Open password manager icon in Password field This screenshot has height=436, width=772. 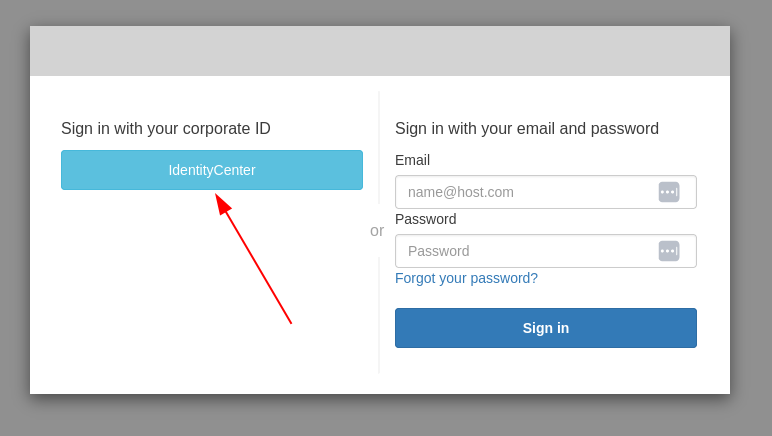tap(669, 251)
